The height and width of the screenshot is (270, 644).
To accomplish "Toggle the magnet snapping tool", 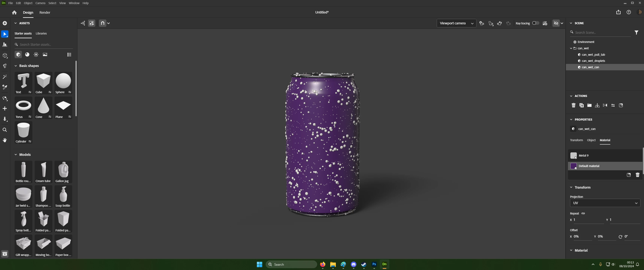I will [x=103, y=23].
